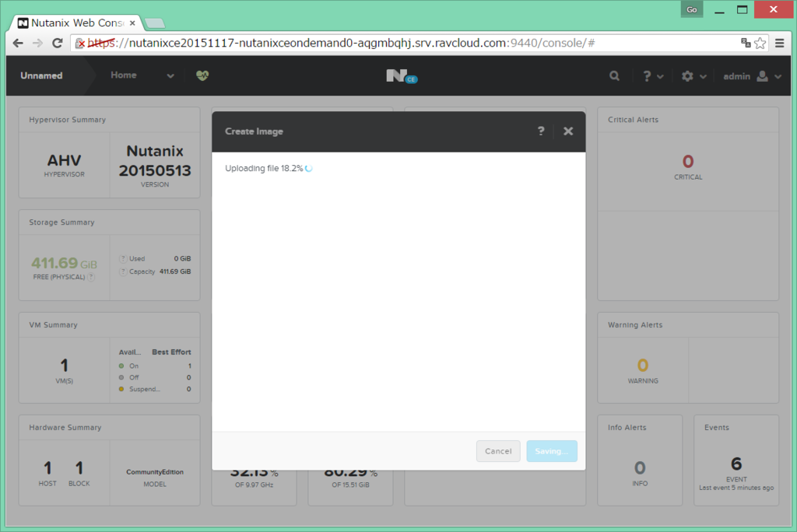Cancel the image upload

[x=498, y=451]
